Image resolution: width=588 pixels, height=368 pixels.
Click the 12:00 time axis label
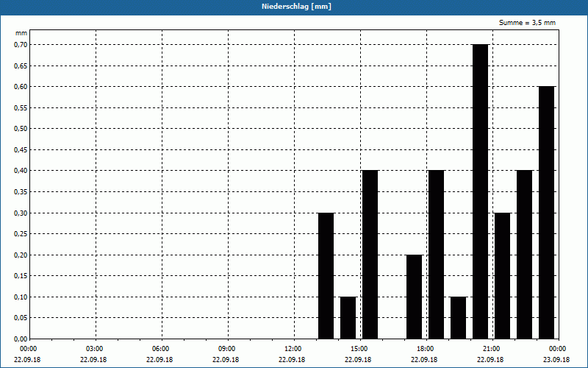coord(293,349)
